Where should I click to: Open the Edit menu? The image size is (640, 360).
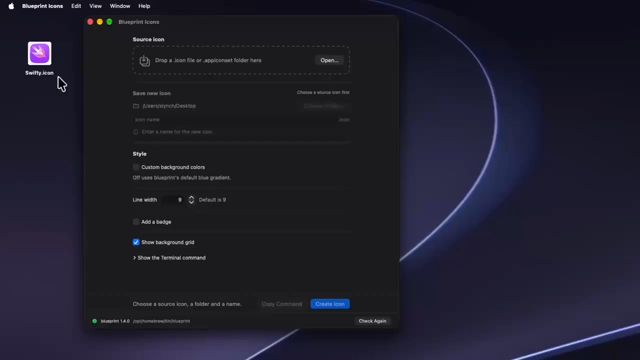(76, 6)
